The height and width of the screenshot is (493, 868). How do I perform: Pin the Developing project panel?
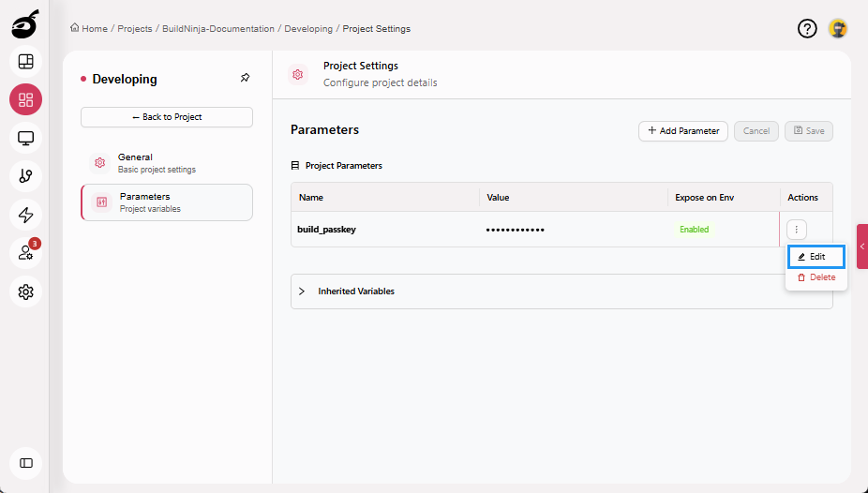246,78
